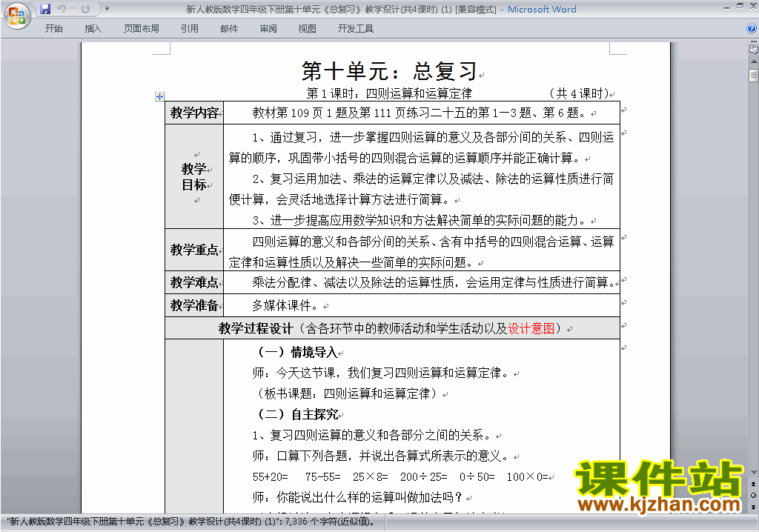Select the 教学目标 table cell
The height and width of the screenshot is (532, 759).
click(194, 176)
